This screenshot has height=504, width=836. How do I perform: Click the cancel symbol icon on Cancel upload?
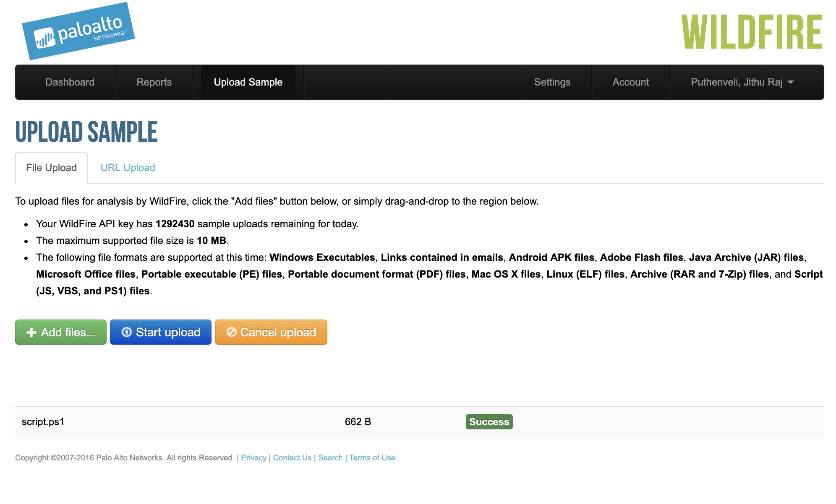coord(232,332)
